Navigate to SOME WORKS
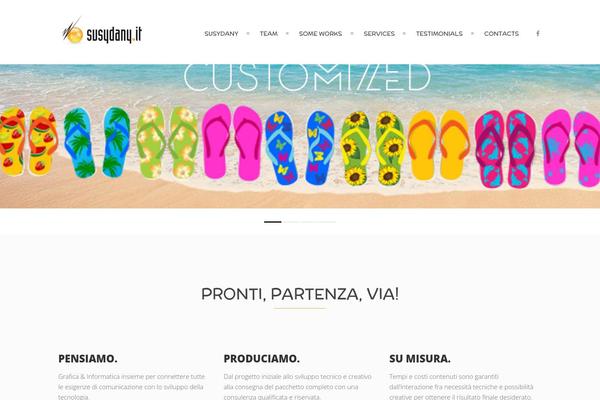Viewport: 600px width, 400px height. (x=320, y=34)
